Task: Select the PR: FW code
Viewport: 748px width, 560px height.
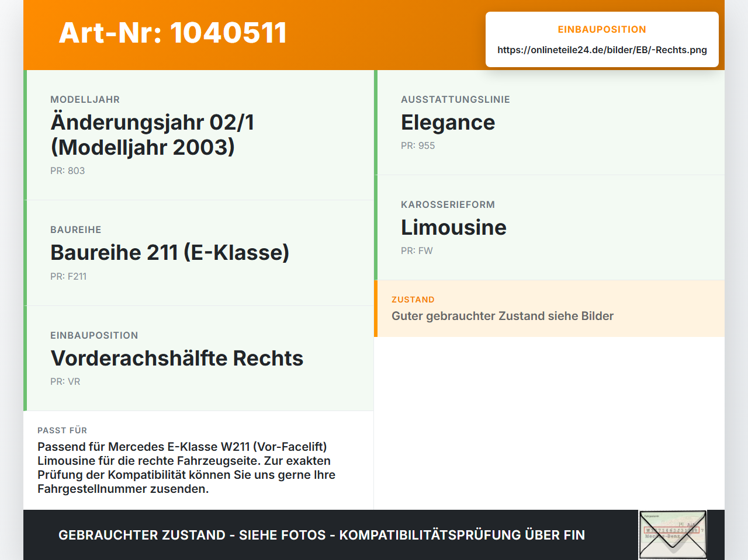Action: point(417,251)
